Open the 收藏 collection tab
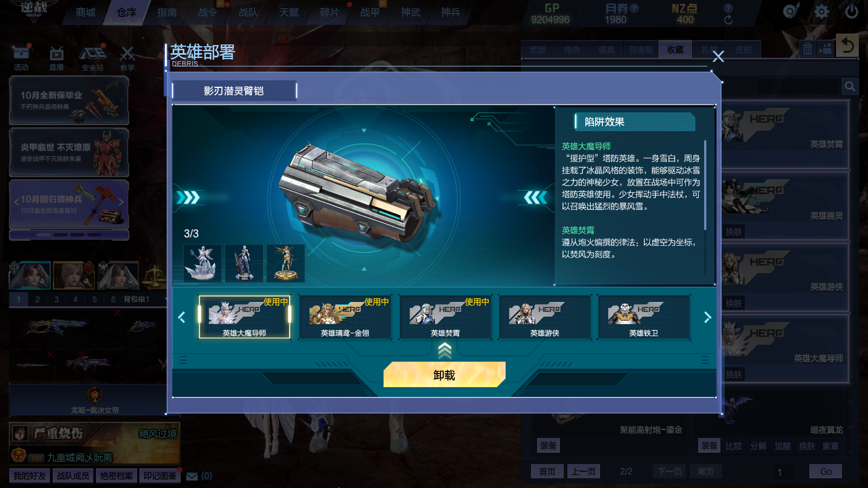Screen dimensions: 868x488 675,50
